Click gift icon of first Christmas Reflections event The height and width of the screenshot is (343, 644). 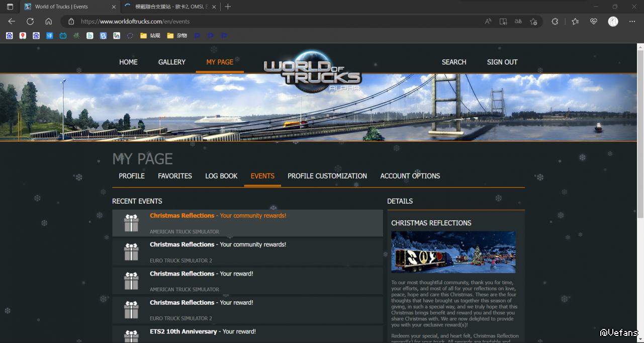click(131, 223)
